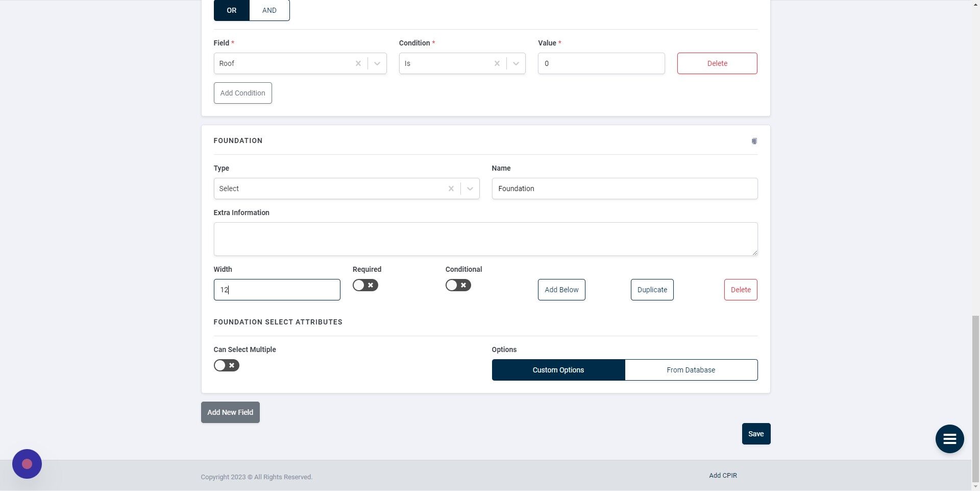
Task: Clear the Roof field selection
Action: pyautogui.click(x=358, y=63)
